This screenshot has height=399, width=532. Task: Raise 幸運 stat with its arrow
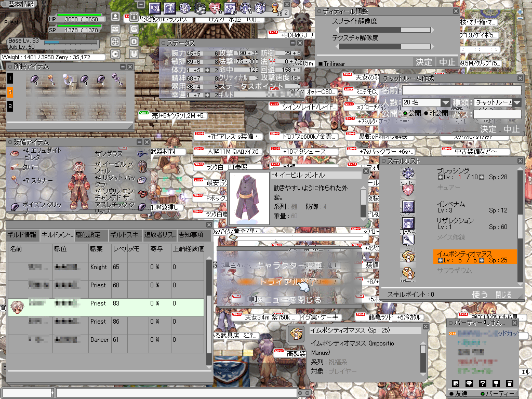(x=207, y=95)
